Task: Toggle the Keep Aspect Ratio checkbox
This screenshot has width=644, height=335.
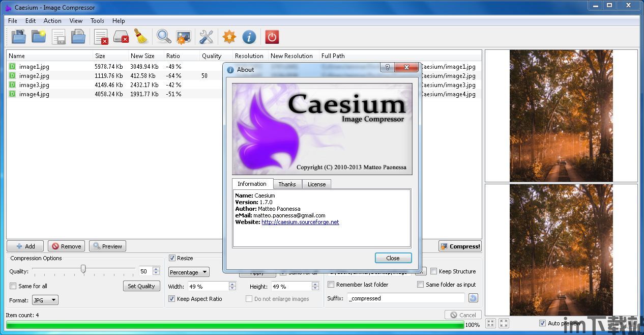Action: point(172,299)
